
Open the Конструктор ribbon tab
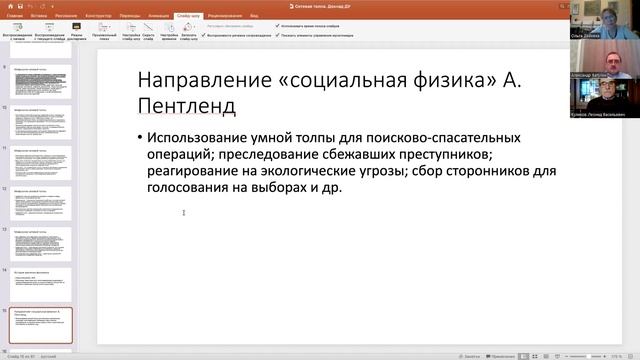tap(98, 16)
